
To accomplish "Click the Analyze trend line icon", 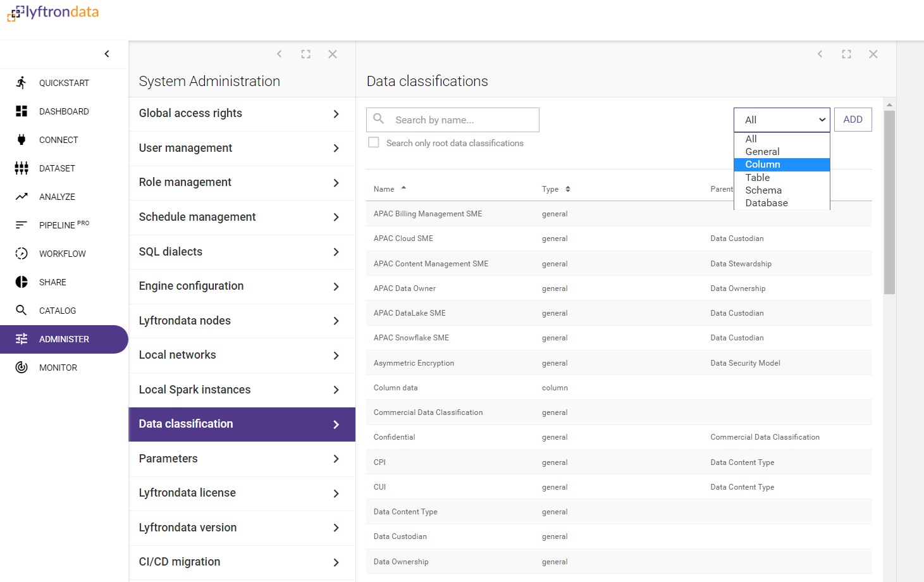I will click(x=22, y=197).
